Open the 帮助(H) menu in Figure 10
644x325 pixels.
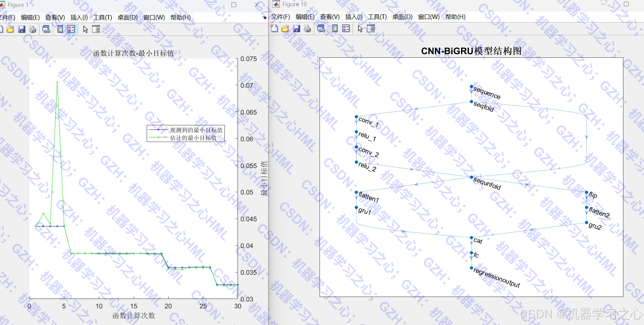point(455,17)
